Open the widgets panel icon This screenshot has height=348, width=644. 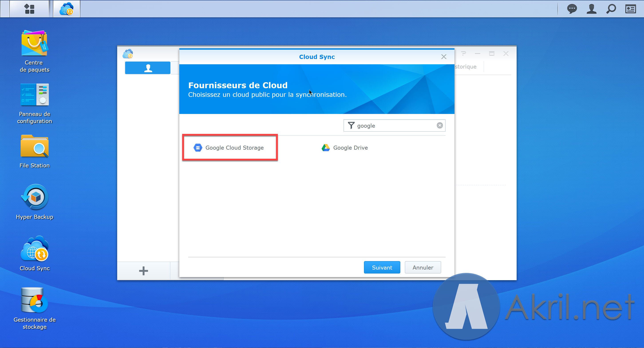pos(630,9)
